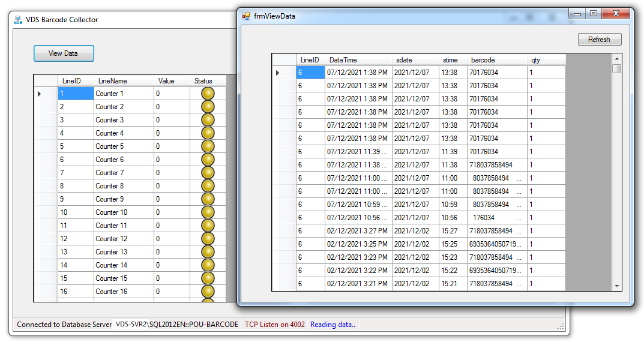Click the scroll down arrow in frmViewData grid
Image resolution: width=644 pixels, height=342 pixels.
point(616,286)
